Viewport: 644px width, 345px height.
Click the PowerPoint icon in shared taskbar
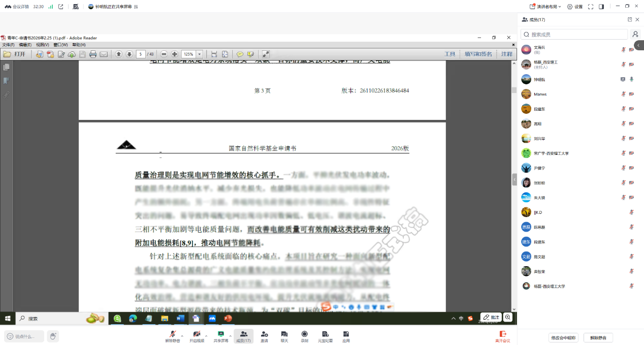(x=228, y=319)
